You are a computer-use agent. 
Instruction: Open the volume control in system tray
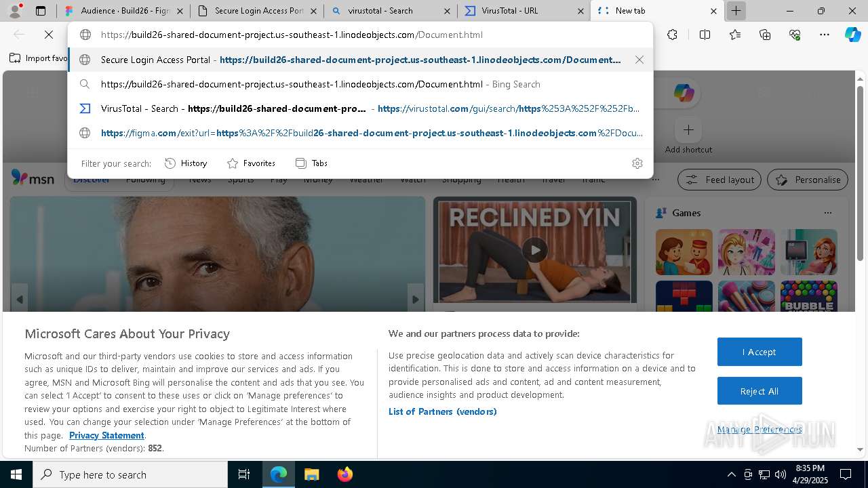point(780,474)
